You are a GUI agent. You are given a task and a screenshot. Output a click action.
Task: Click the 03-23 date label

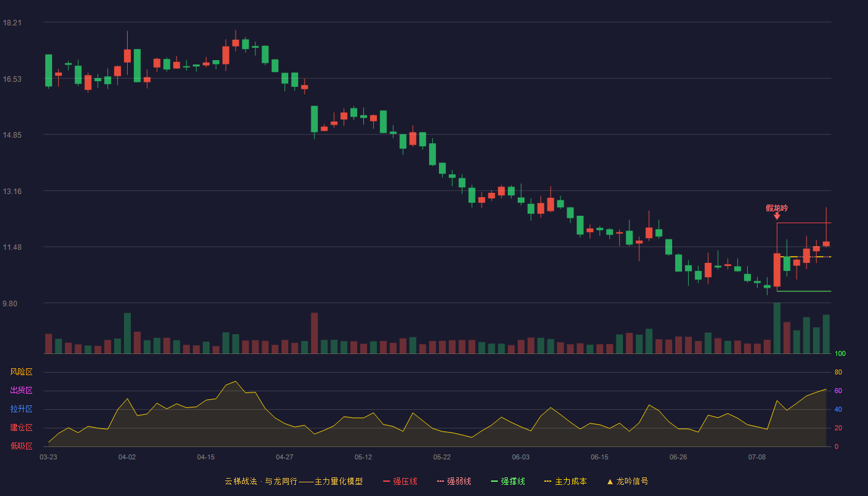pos(48,457)
